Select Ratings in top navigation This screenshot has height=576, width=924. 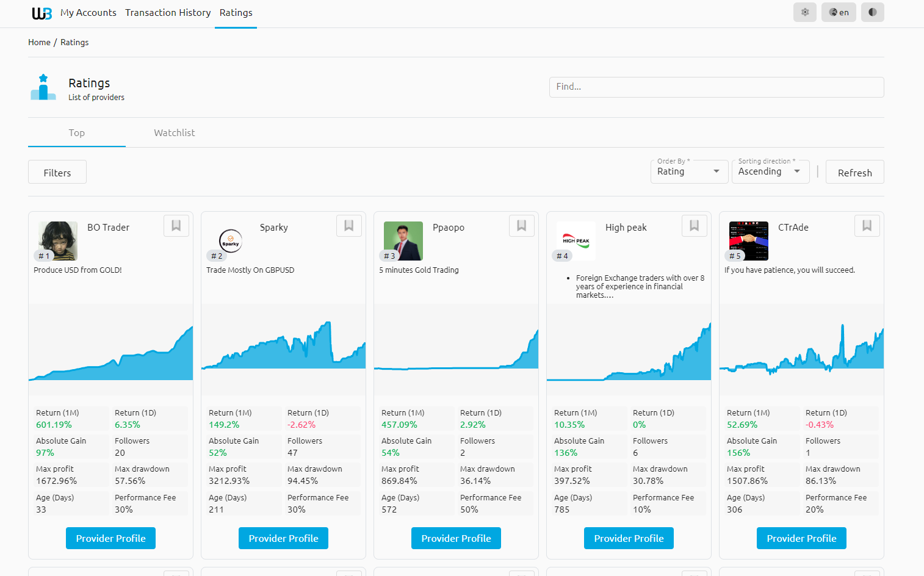pyautogui.click(x=236, y=13)
